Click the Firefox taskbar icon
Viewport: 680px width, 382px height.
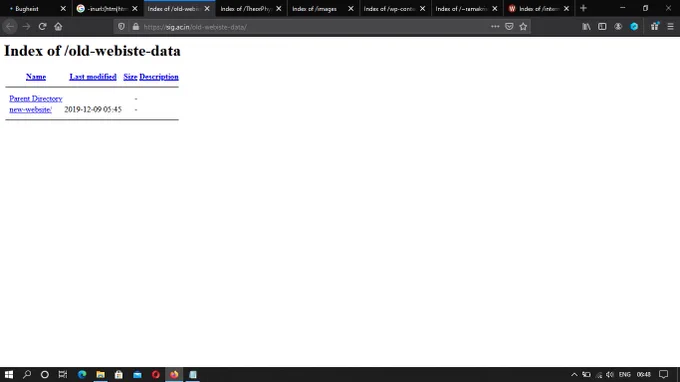coord(174,375)
